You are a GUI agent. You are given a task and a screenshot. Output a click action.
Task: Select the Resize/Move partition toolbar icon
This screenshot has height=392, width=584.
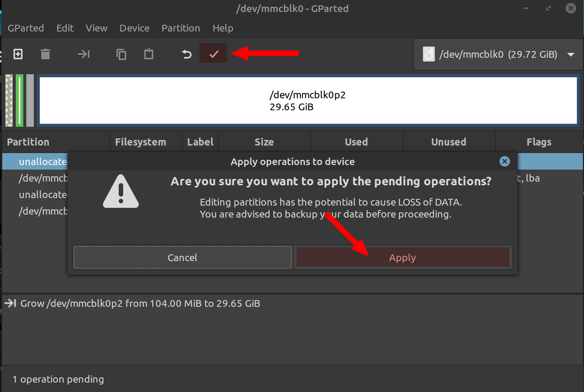[84, 54]
